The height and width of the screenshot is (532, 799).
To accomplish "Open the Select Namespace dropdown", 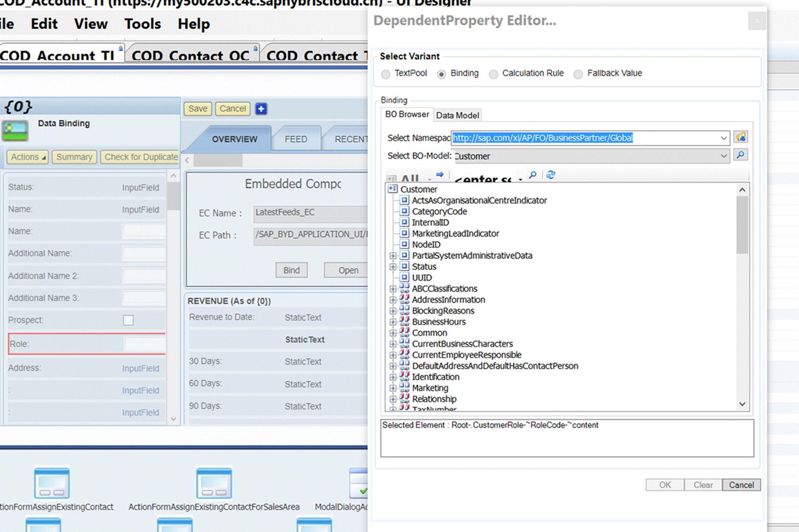I will pos(724,138).
